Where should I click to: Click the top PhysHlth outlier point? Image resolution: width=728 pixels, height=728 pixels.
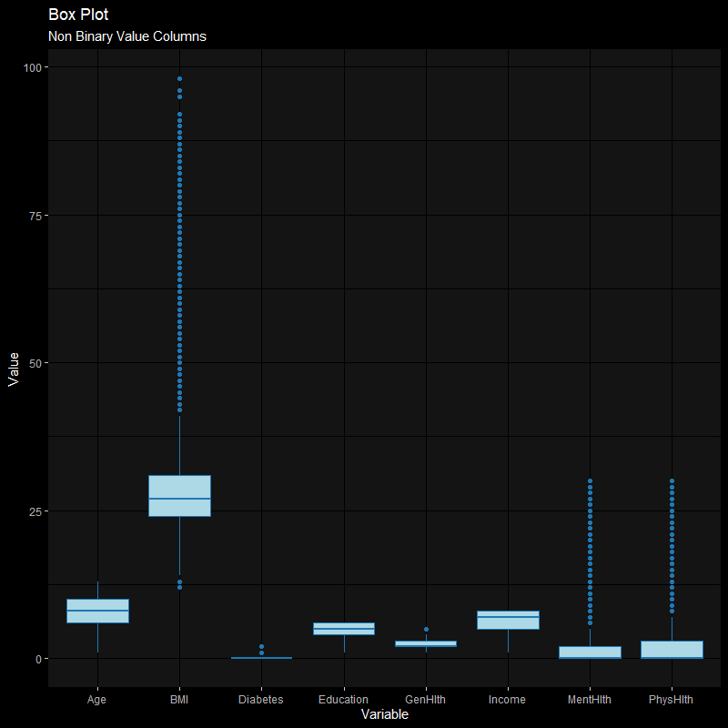[672, 481]
